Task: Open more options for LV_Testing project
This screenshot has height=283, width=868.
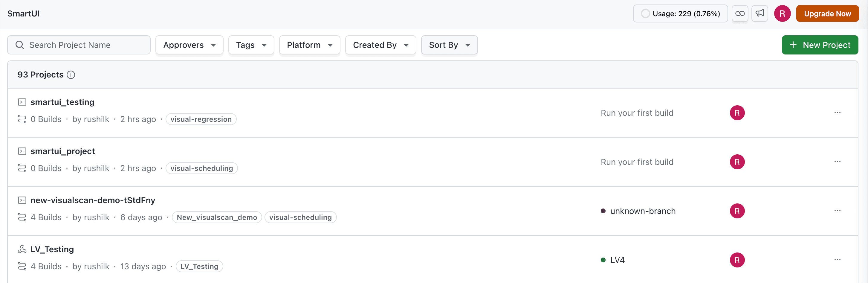Action: (x=837, y=260)
